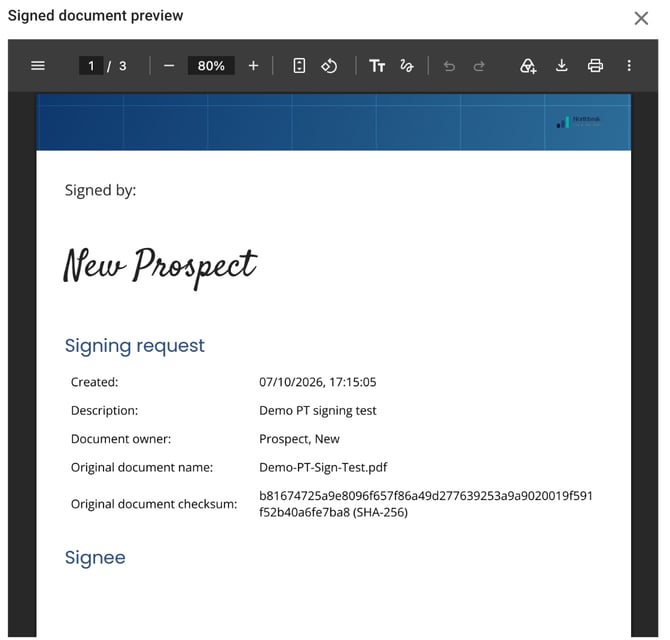The width and height of the screenshot is (670, 640).
Task: Click the filename 'Demo-PT-Sign-Test.pdf'
Action: [323, 467]
